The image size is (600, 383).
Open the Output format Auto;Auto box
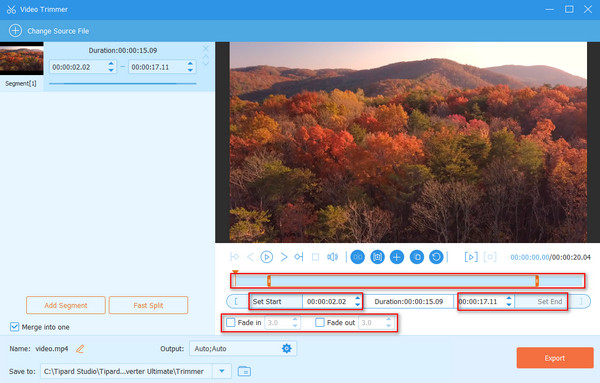click(243, 349)
